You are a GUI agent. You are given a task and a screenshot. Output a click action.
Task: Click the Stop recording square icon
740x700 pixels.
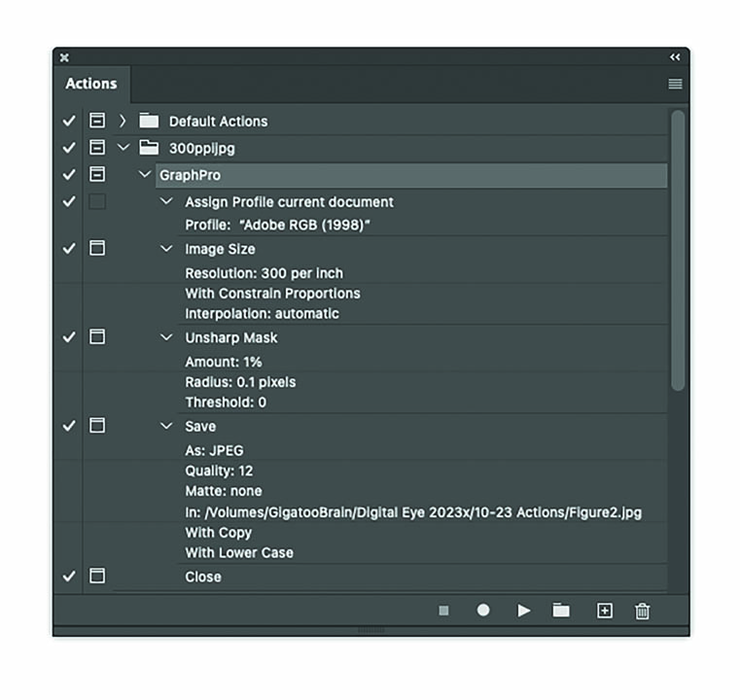coord(443,611)
